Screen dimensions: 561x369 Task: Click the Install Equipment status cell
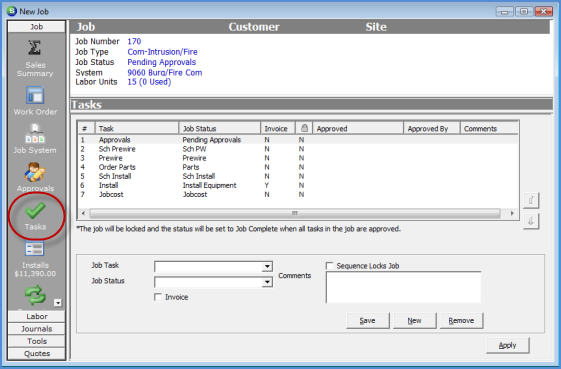[x=210, y=185]
